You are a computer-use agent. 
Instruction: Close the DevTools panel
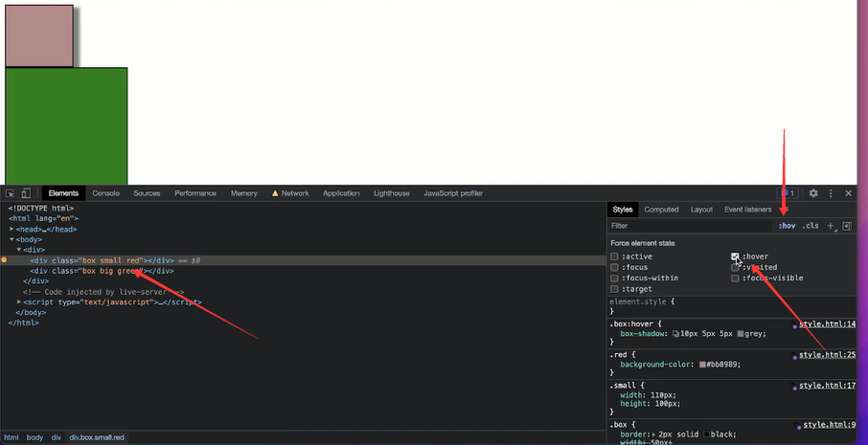click(x=849, y=193)
